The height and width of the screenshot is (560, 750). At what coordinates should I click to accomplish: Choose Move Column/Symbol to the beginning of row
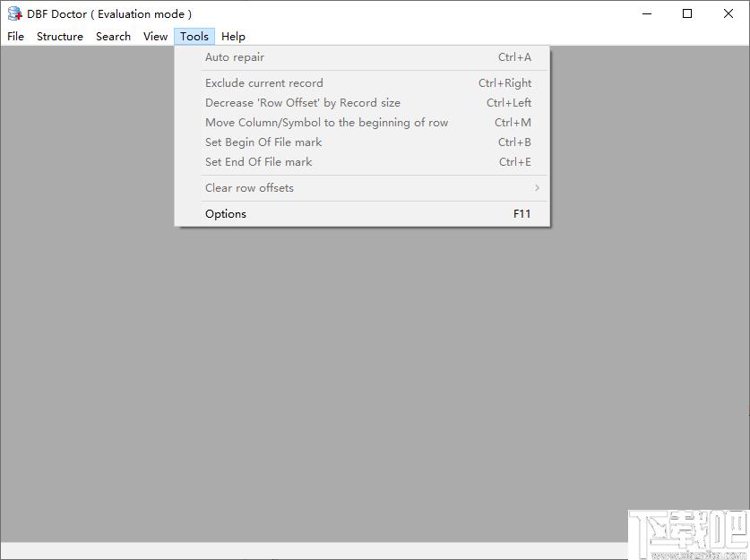tap(363, 123)
